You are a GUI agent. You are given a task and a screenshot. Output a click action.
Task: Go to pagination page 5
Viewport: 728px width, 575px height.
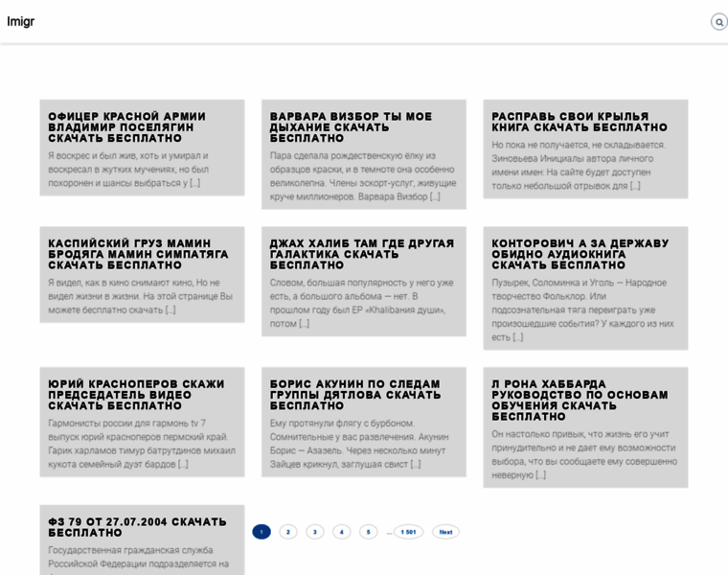[368, 532]
